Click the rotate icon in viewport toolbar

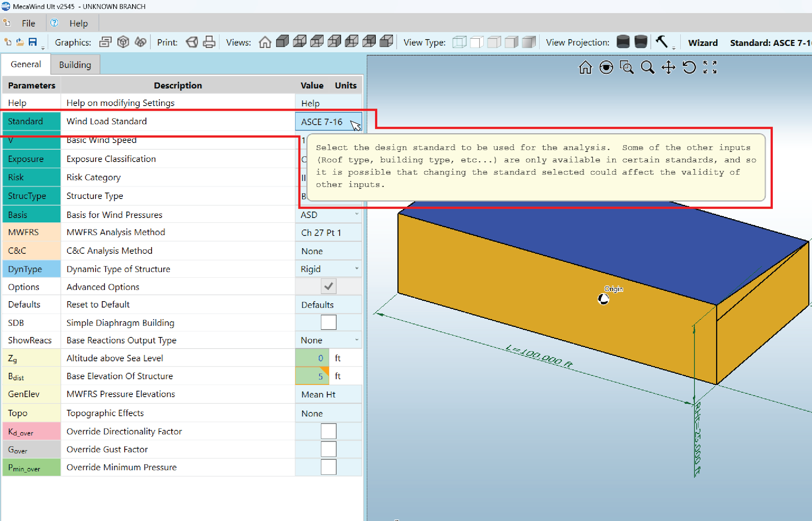(689, 68)
